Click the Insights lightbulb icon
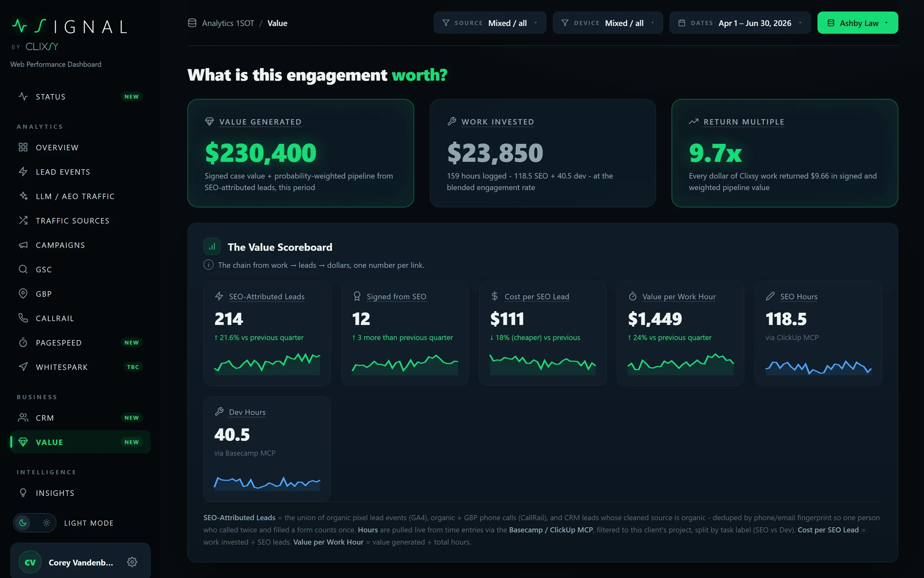 coord(23,493)
